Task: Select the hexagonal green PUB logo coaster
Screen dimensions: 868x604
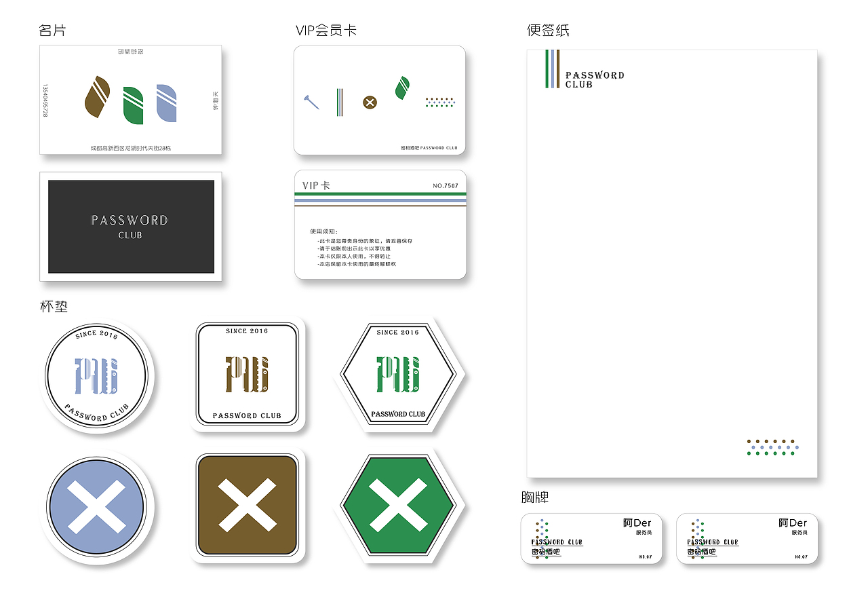Action: (x=398, y=374)
